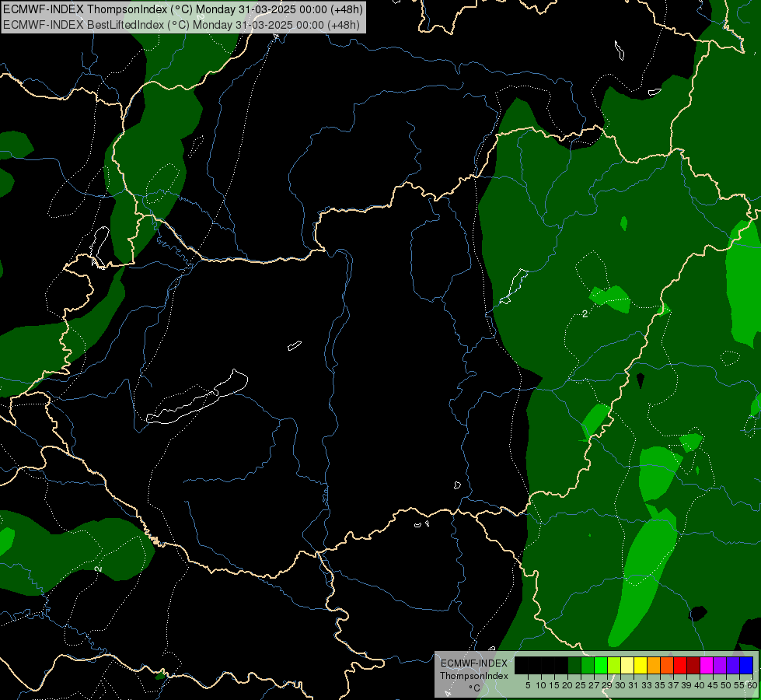Select the blue 55–60 legend swatch
Screen dimensions: 761x700
(746, 666)
